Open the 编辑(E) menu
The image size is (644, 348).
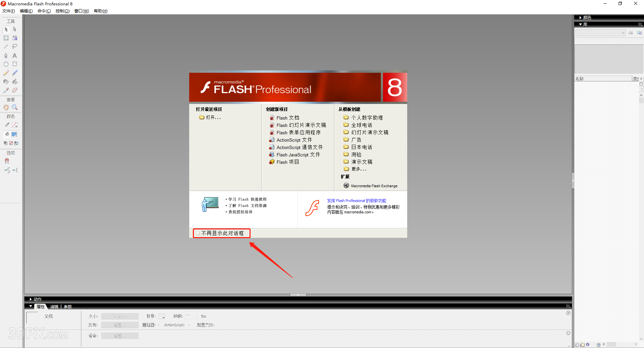(26, 11)
